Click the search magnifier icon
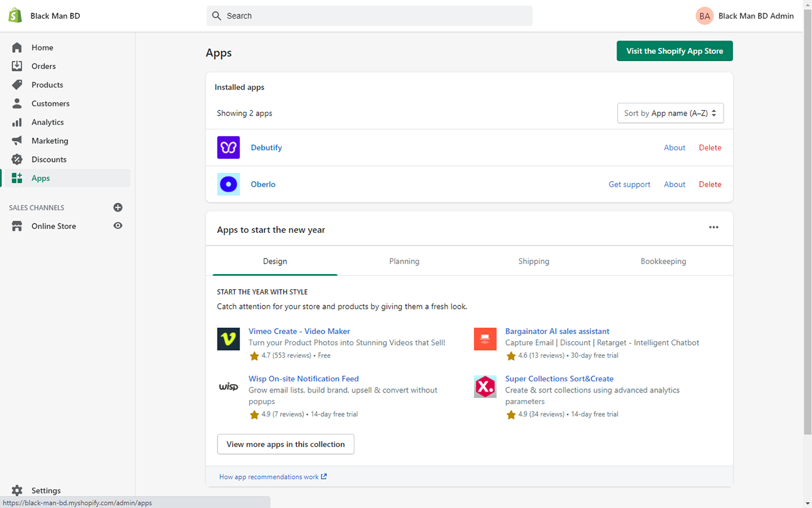The height and width of the screenshot is (508, 812). pos(216,16)
